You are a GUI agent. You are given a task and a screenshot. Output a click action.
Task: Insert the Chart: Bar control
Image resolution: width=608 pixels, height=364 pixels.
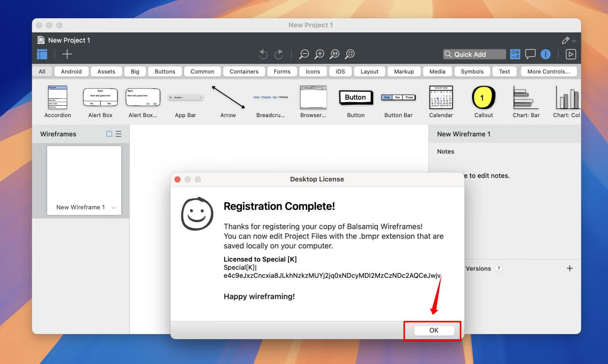pos(526,102)
